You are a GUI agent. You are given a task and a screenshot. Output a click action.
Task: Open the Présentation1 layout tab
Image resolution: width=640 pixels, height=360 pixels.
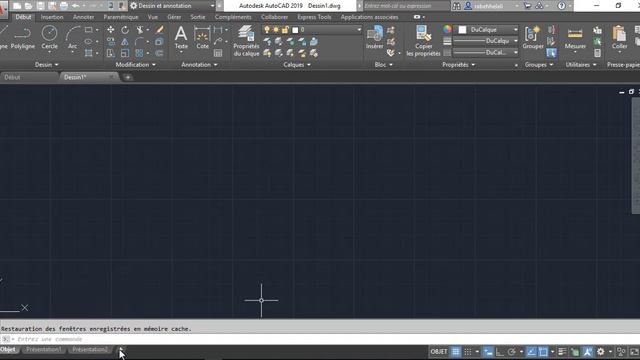click(x=44, y=350)
